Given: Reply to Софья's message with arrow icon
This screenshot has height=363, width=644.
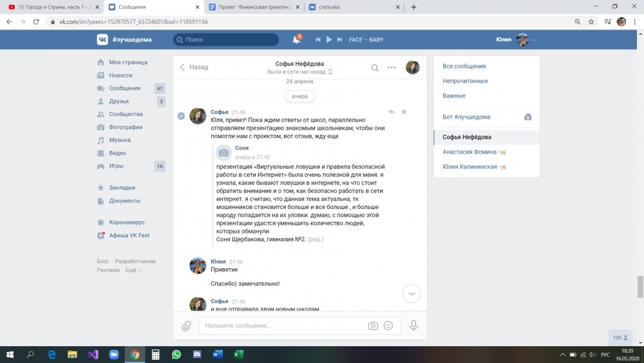Looking at the screenshot, I should 392,112.
